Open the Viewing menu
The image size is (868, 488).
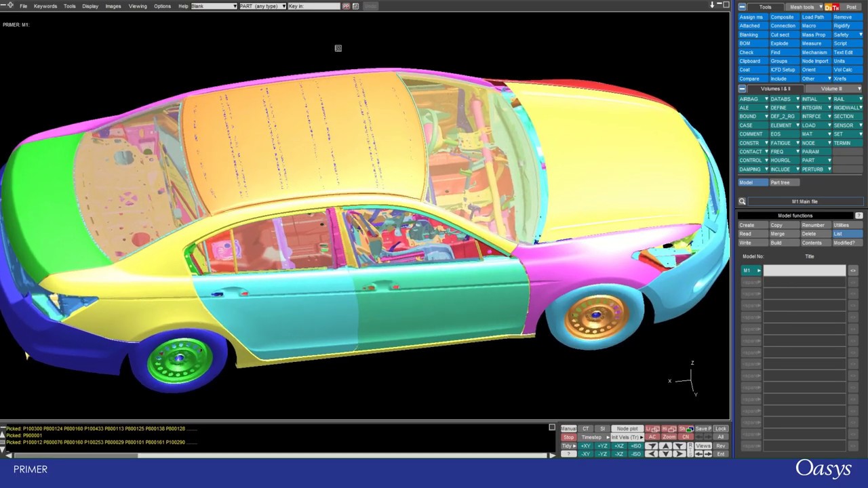(x=138, y=6)
